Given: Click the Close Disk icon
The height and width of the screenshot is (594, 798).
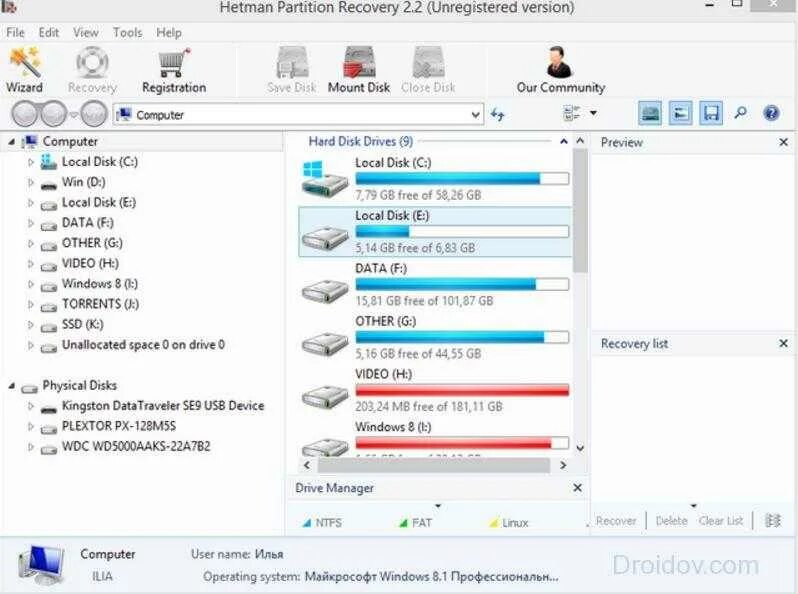Looking at the screenshot, I should tap(428, 63).
